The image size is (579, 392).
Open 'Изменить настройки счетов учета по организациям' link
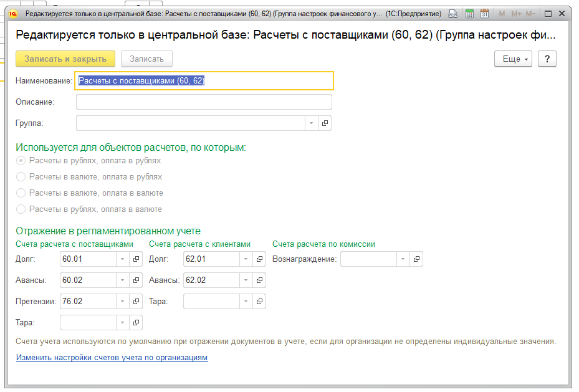tap(112, 358)
